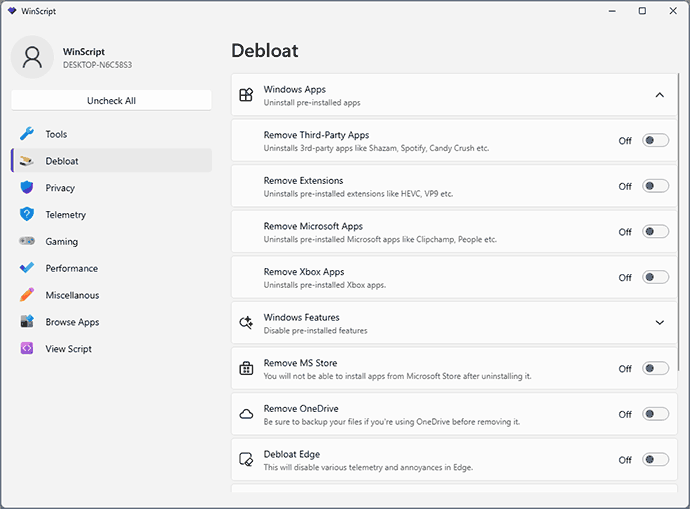Maximize the WinScript window

[642, 11]
